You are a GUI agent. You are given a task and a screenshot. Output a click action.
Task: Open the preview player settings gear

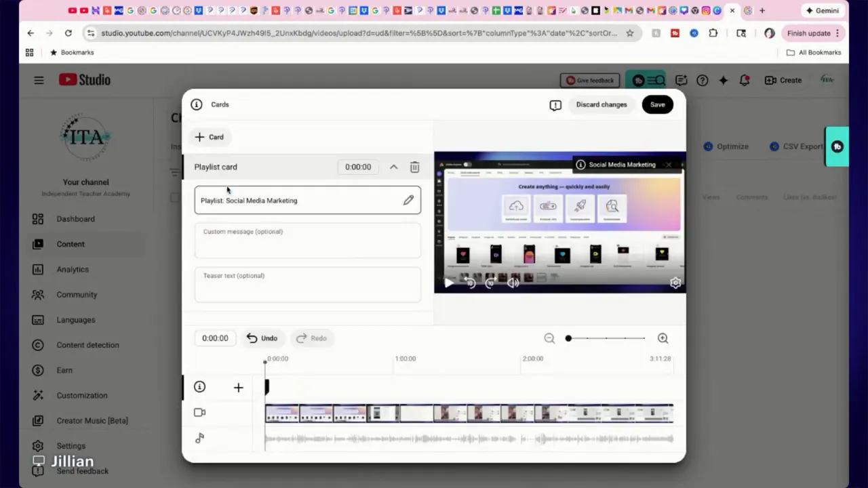coord(675,283)
